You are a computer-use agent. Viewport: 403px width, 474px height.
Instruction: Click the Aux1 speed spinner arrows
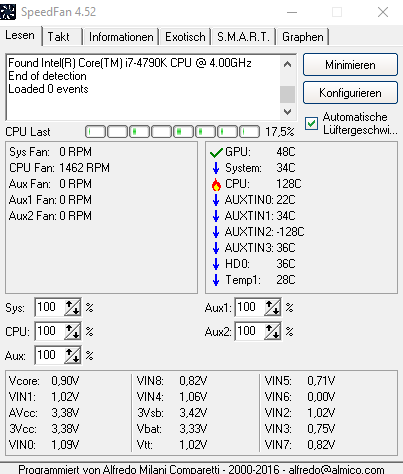coord(272,307)
